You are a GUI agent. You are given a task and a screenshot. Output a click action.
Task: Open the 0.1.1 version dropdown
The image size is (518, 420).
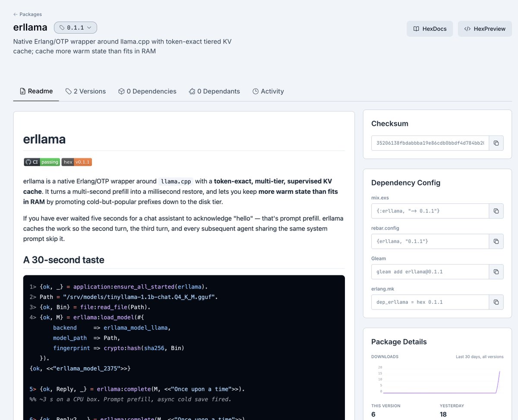pyautogui.click(x=76, y=28)
